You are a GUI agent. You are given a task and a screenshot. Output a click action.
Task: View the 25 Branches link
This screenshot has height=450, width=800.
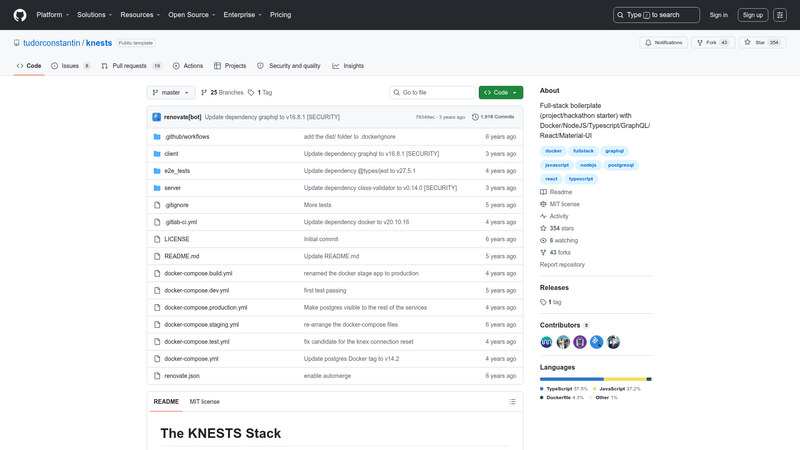pyautogui.click(x=222, y=92)
